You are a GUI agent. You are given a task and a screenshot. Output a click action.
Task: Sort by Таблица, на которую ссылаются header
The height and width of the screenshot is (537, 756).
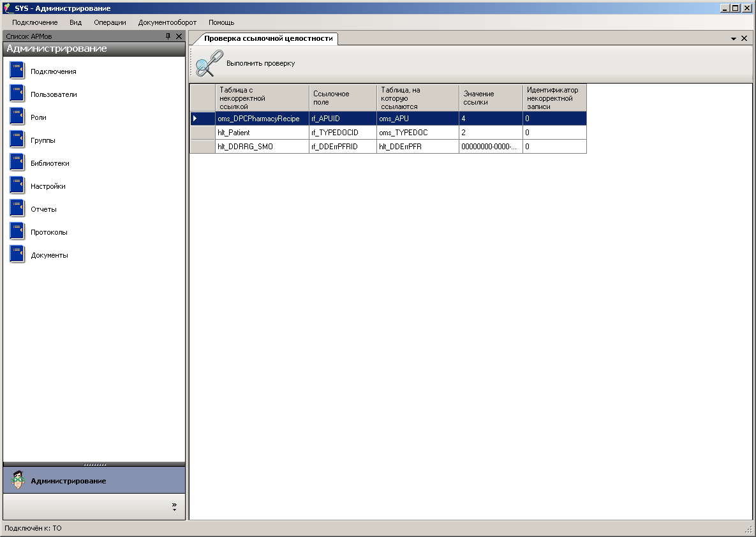(x=417, y=98)
